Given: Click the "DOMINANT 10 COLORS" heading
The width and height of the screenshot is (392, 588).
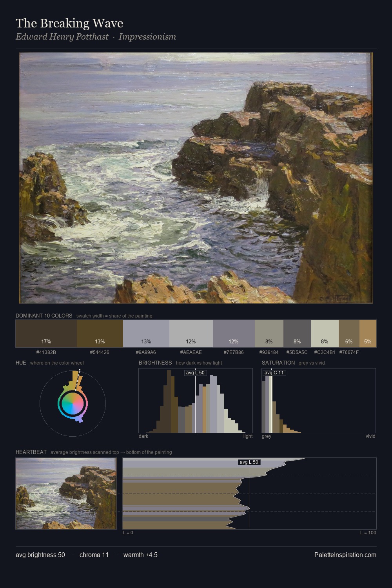Looking at the screenshot, I should tap(44, 316).
